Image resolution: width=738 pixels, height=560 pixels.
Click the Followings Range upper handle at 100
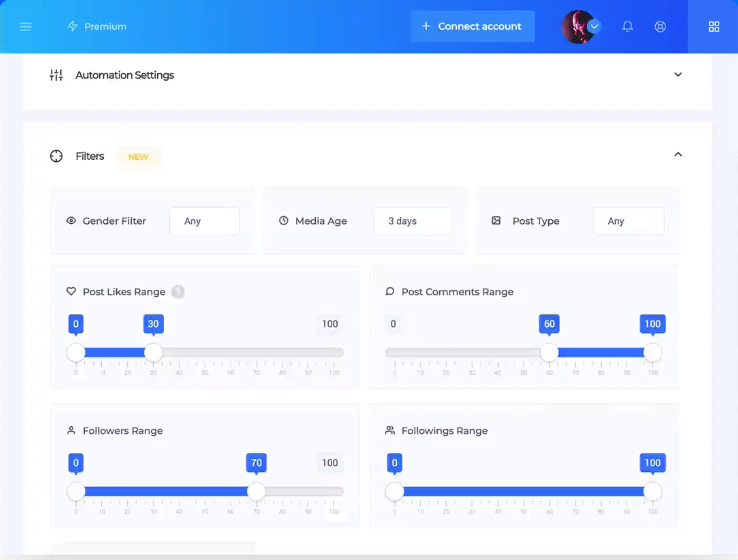pyautogui.click(x=652, y=491)
